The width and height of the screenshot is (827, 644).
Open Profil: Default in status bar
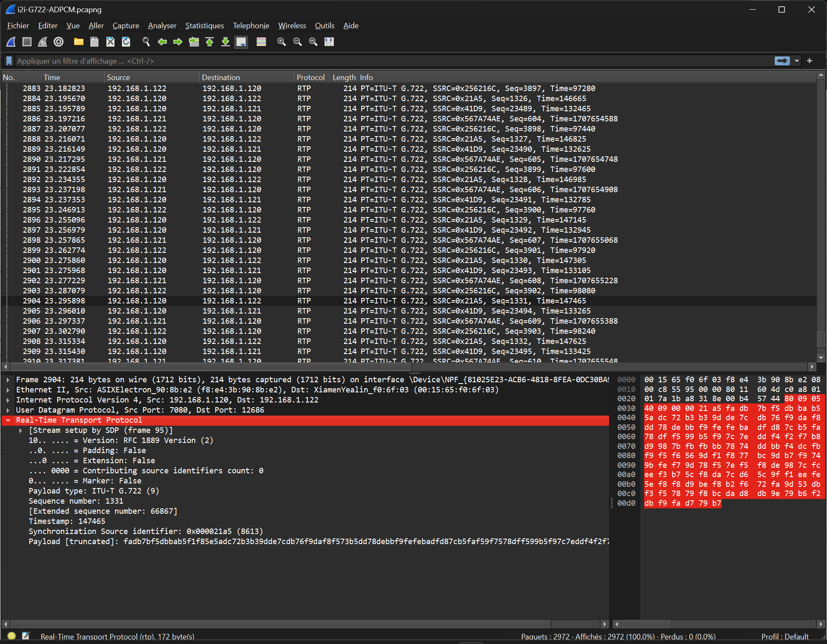[x=785, y=636]
